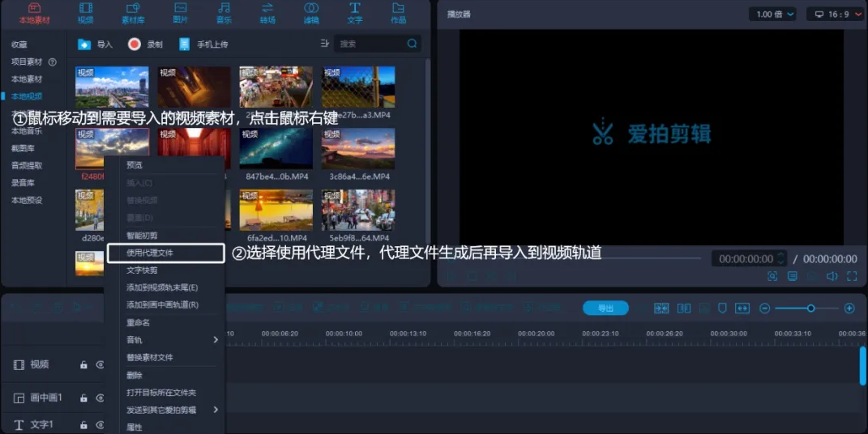Choose 添加到画中画轨道(R) menu item
This screenshot has height=434, width=868.
pos(162,304)
